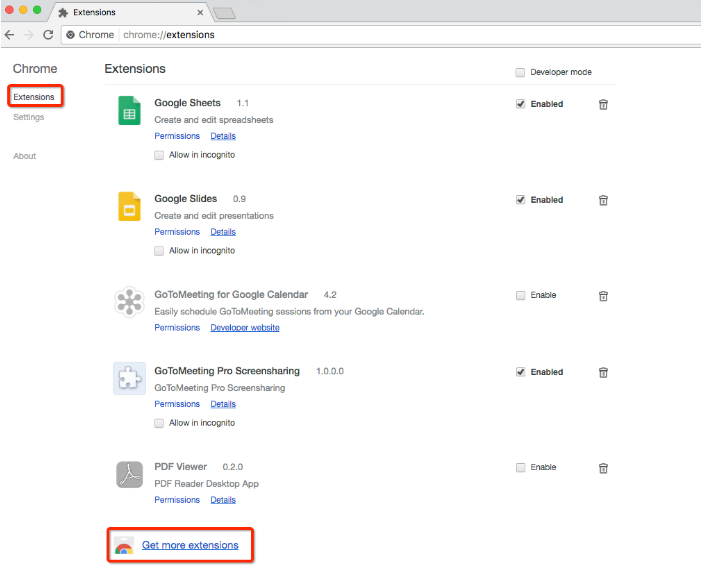Remove Google Slides using trash icon
This screenshot has height=572, width=707.
[x=603, y=200]
